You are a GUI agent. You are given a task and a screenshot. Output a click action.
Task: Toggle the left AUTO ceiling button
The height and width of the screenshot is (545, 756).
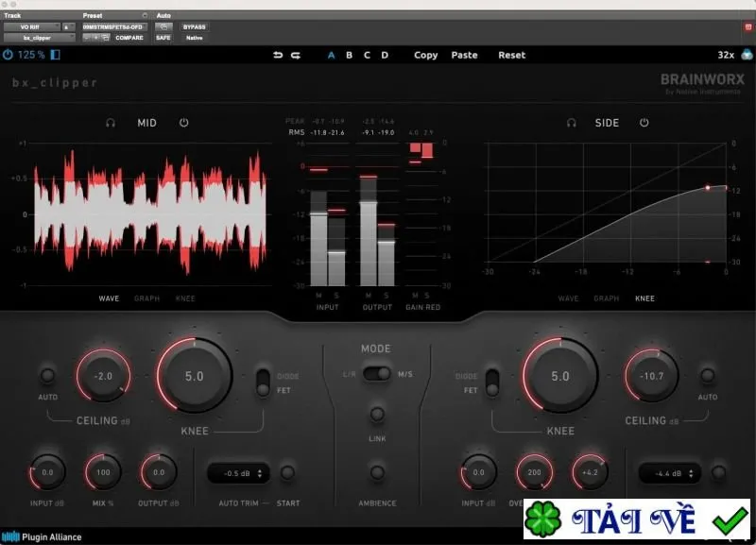[47, 375]
